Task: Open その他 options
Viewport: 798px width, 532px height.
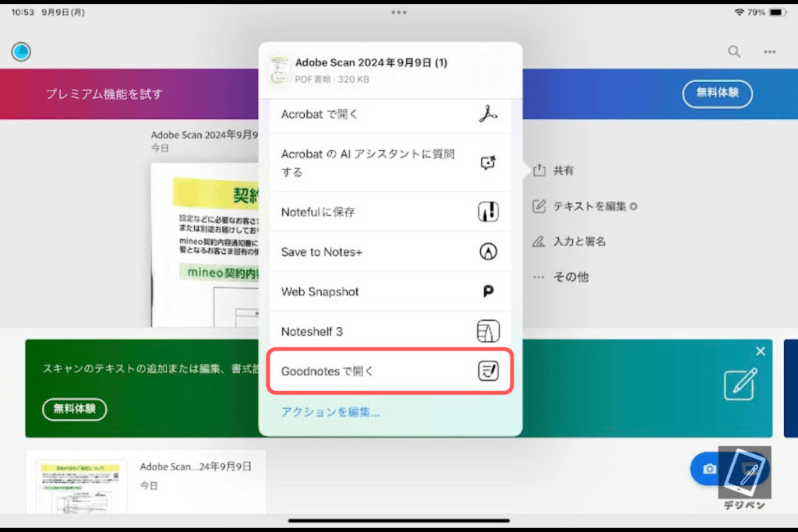Action: 560,277
